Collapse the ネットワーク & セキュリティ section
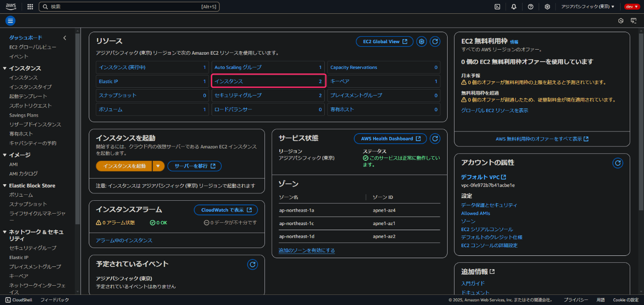The image size is (644, 305). click(5, 232)
